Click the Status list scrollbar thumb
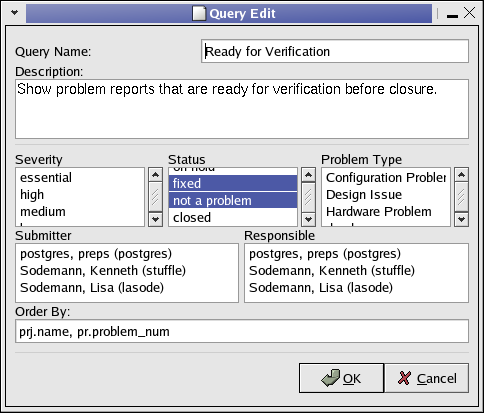 coord(308,197)
